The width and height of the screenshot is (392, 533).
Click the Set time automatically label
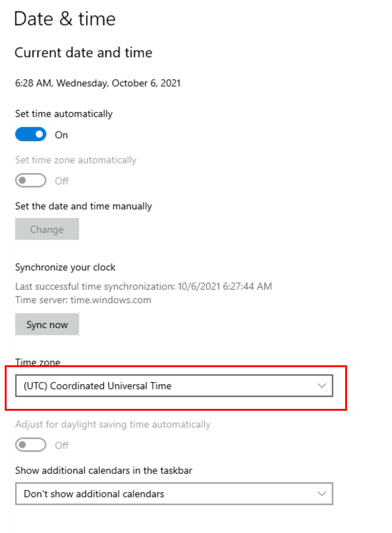pos(64,114)
